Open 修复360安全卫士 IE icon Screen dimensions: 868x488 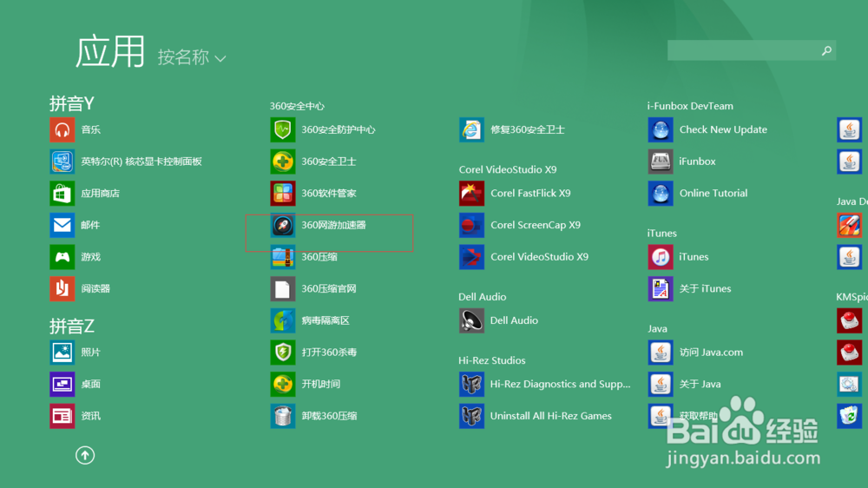[x=471, y=129]
